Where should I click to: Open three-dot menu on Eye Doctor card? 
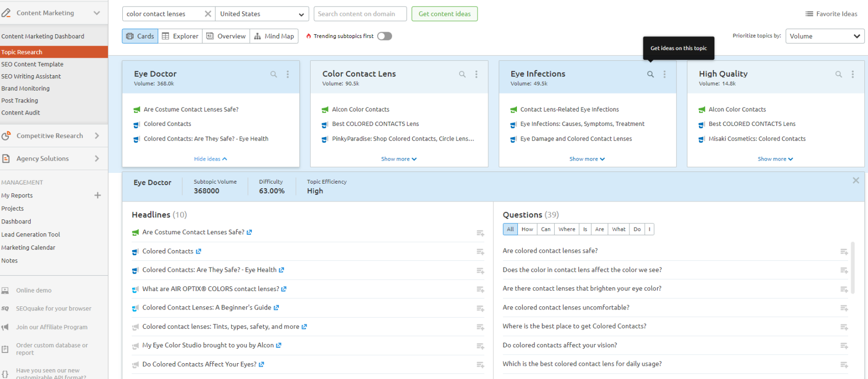pos(288,74)
